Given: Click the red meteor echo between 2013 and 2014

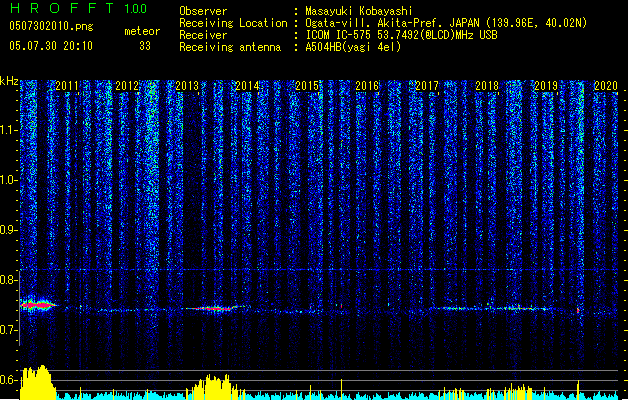Looking at the screenshot, I should 215,308.
